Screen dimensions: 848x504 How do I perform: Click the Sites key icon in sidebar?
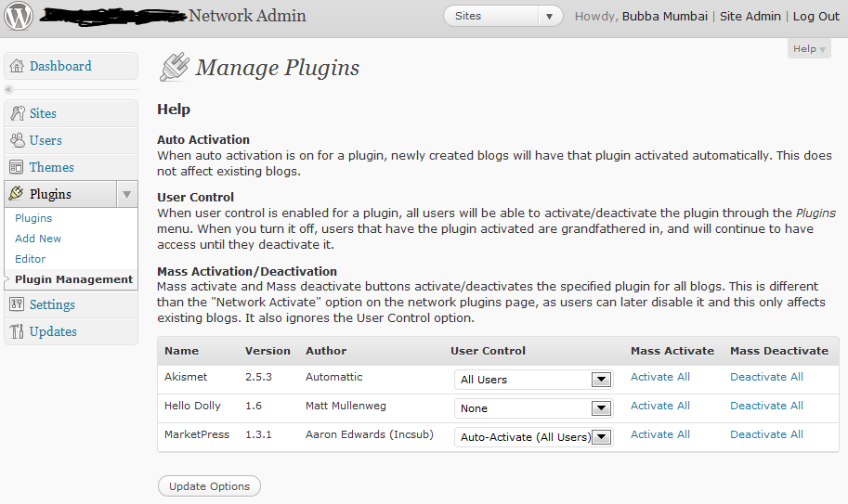[18, 113]
